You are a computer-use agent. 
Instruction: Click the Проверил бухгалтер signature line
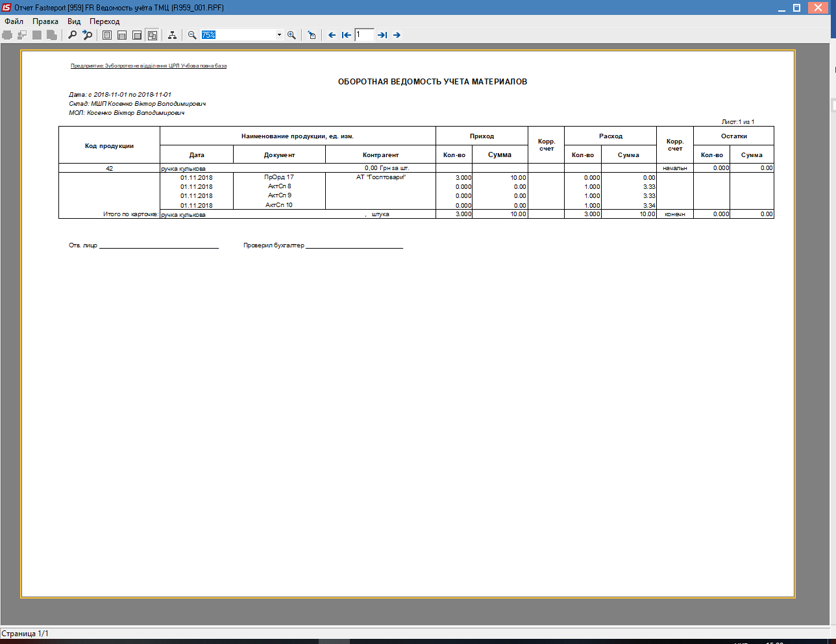[x=323, y=245]
